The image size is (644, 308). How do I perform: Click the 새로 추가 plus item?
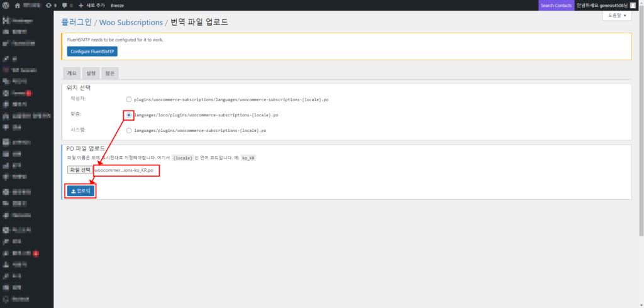[x=91, y=5]
